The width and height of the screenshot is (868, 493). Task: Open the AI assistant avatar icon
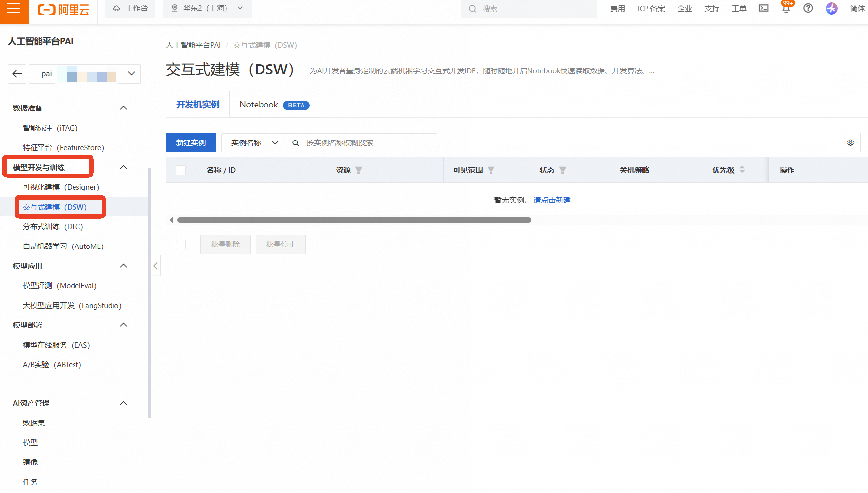[831, 8]
